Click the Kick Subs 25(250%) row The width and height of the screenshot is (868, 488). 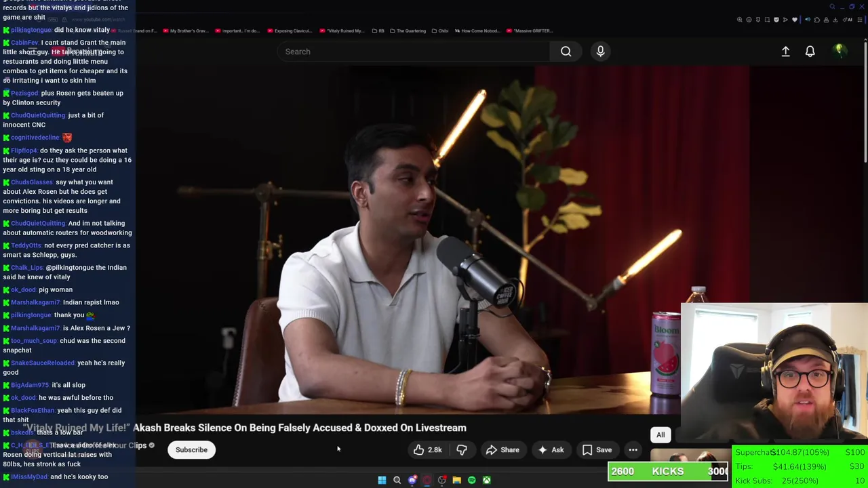coord(800,481)
